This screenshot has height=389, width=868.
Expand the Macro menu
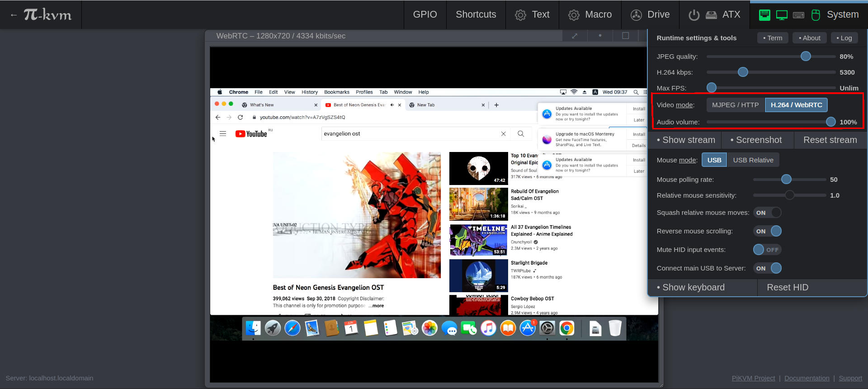590,14
